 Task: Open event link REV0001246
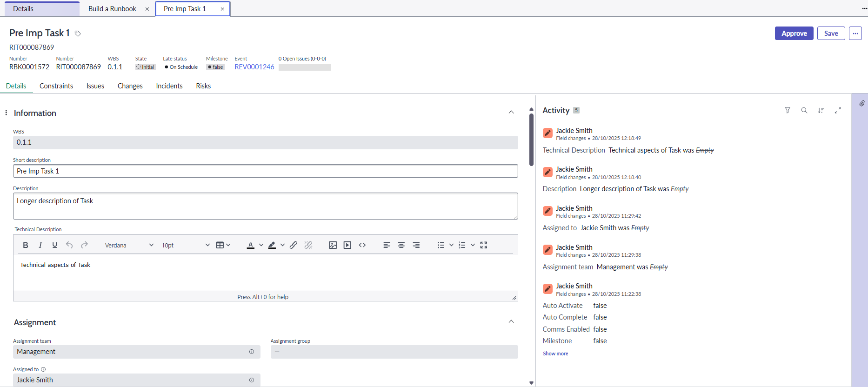coord(254,67)
